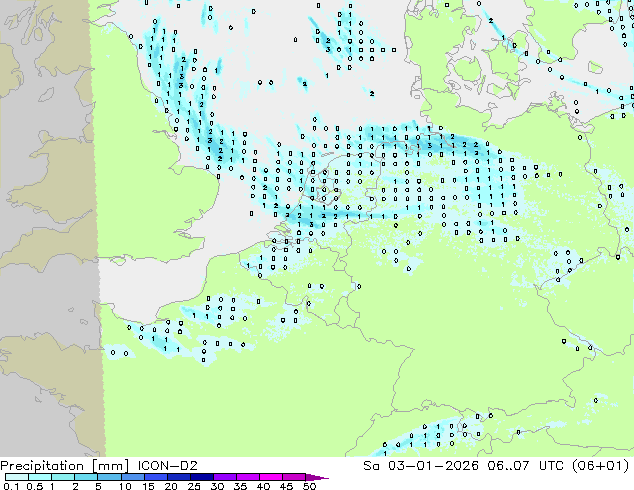This screenshot has height=490, width=634.
Task: Select legend swatch between 30 and 35
Action: point(225,477)
